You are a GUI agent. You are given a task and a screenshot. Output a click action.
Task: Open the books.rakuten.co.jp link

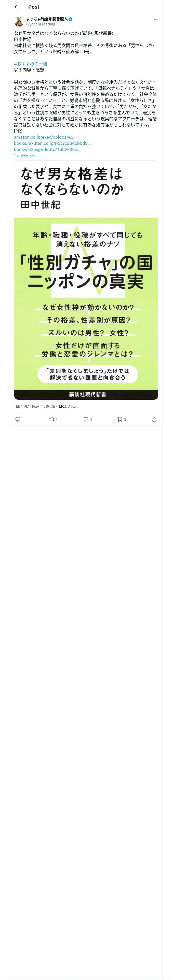pyautogui.click(x=52, y=143)
